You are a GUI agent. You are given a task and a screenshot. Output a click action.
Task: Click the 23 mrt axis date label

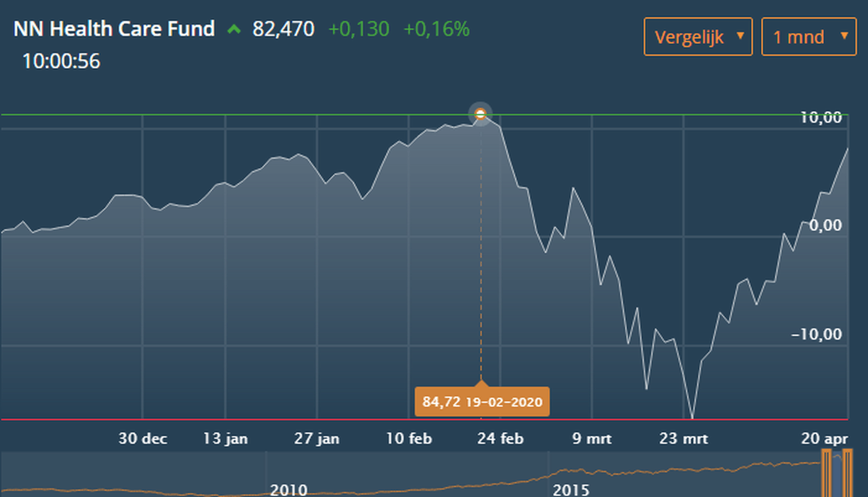[x=684, y=439]
